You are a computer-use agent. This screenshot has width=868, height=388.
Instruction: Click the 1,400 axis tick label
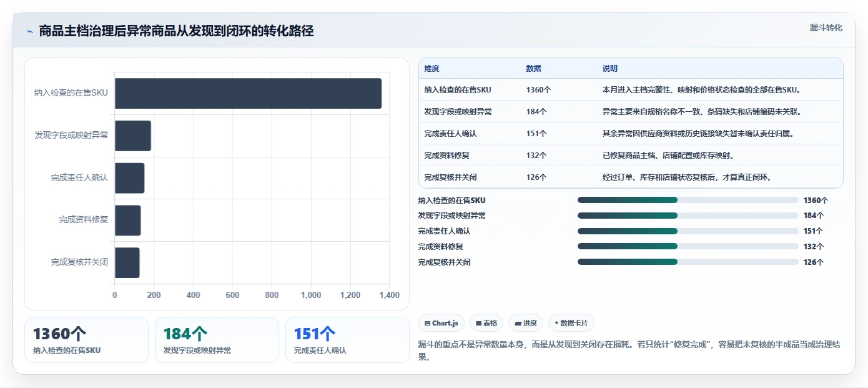[389, 296]
